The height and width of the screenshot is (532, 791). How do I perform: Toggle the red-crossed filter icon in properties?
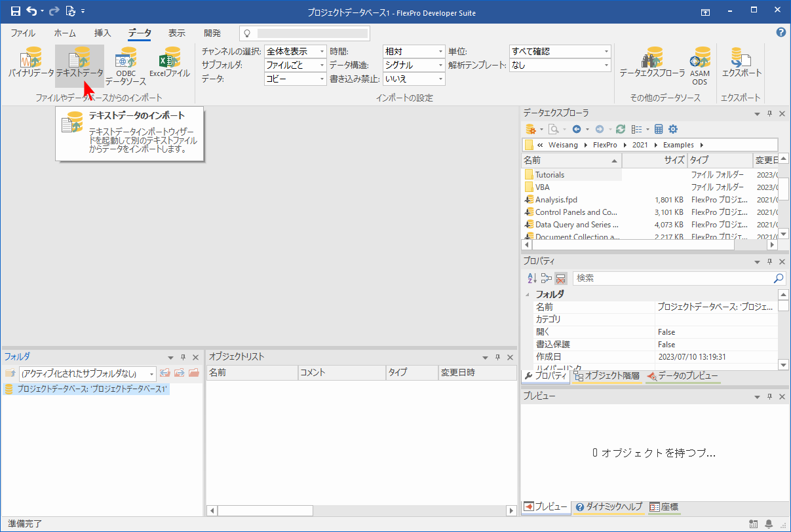(561, 278)
